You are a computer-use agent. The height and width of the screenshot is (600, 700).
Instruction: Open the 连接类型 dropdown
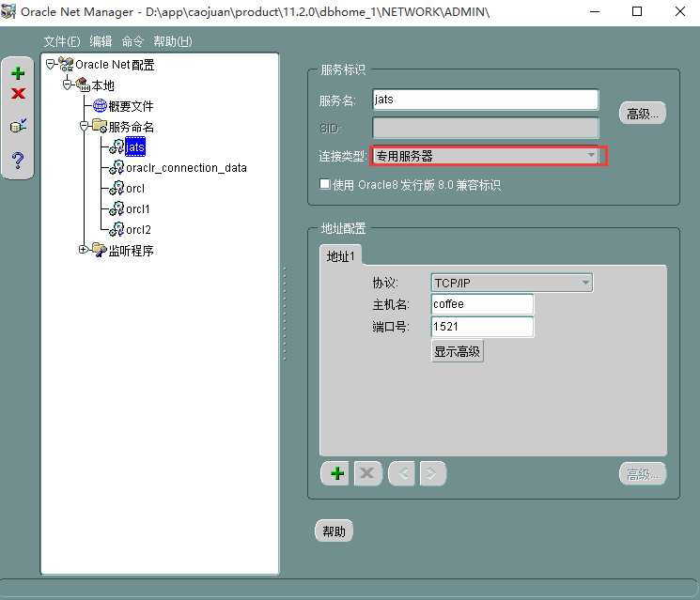[x=486, y=156]
